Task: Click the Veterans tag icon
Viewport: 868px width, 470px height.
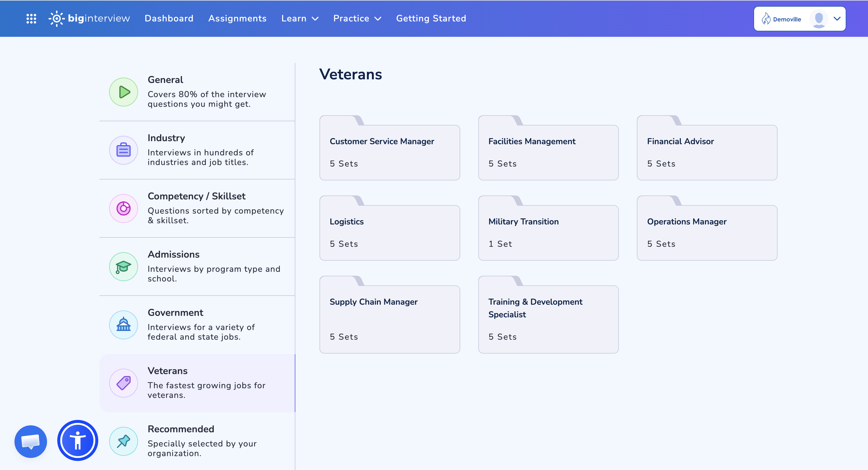Action: coord(123,383)
